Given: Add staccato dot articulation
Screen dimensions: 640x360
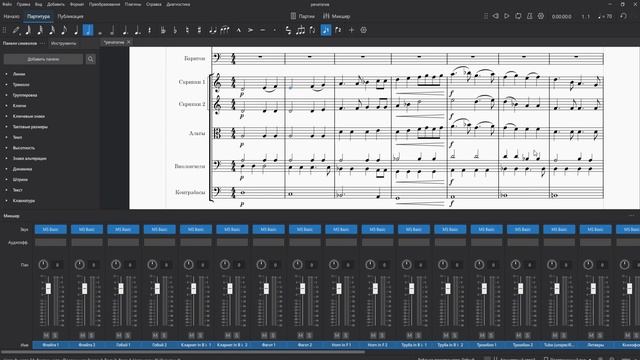Looking at the screenshot, I should pos(274,30).
